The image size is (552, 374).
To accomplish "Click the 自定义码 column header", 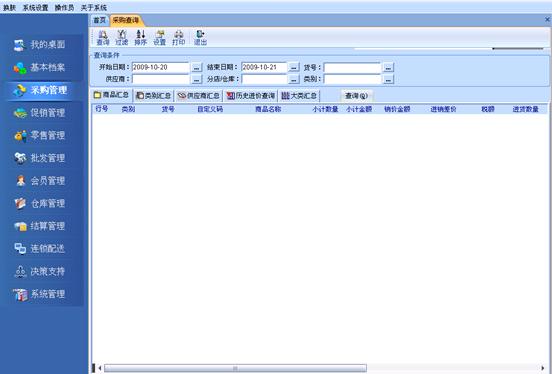I will tap(210, 109).
